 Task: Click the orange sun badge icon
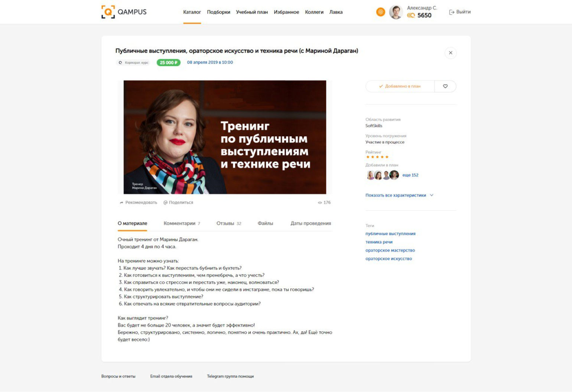381,12
